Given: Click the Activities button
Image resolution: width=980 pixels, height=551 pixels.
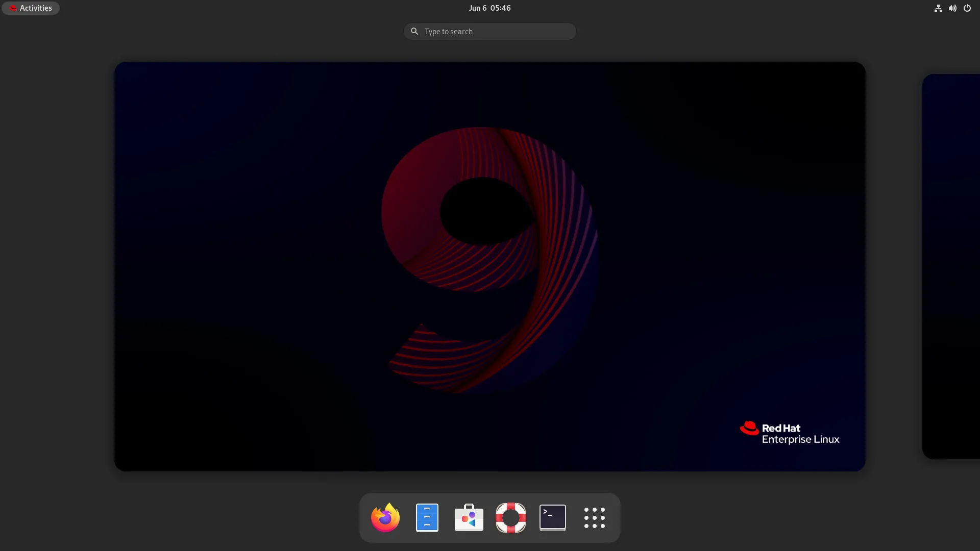Looking at the screenshot, I should [36, 8].
